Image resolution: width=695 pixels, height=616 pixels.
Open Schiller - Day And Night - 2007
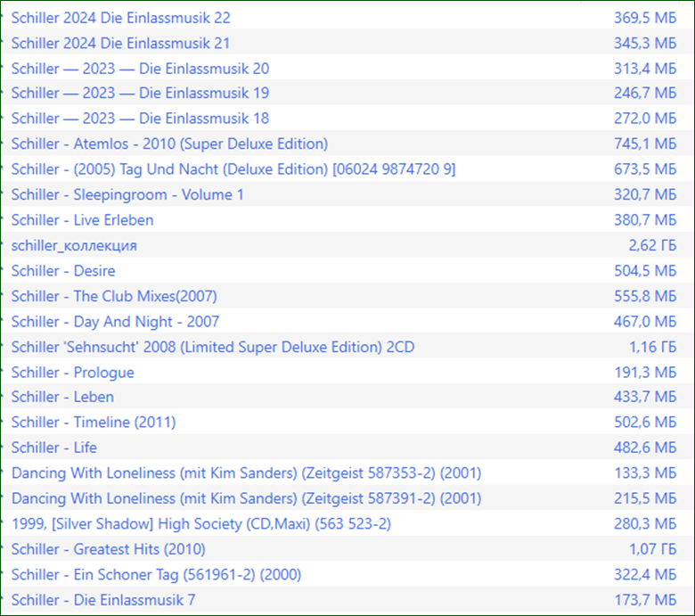(x=115, y=322)
